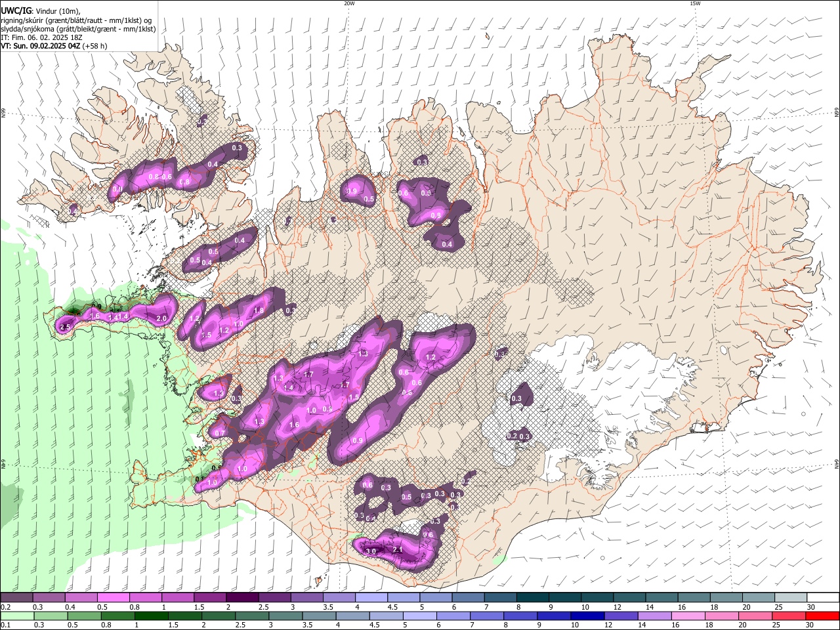Pick the hot pink 20 rain-scale swatch

tap(755, 616)
